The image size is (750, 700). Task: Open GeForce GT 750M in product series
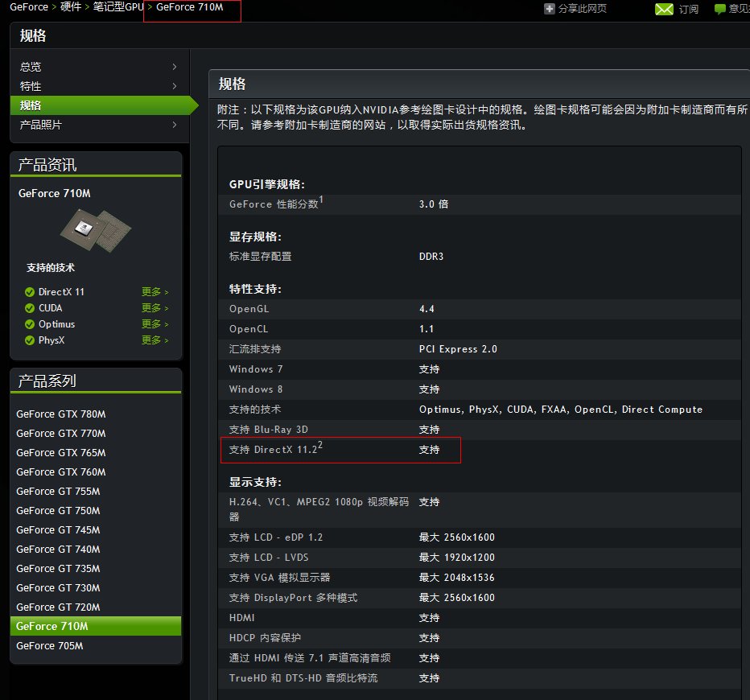[x=58, y=511]
